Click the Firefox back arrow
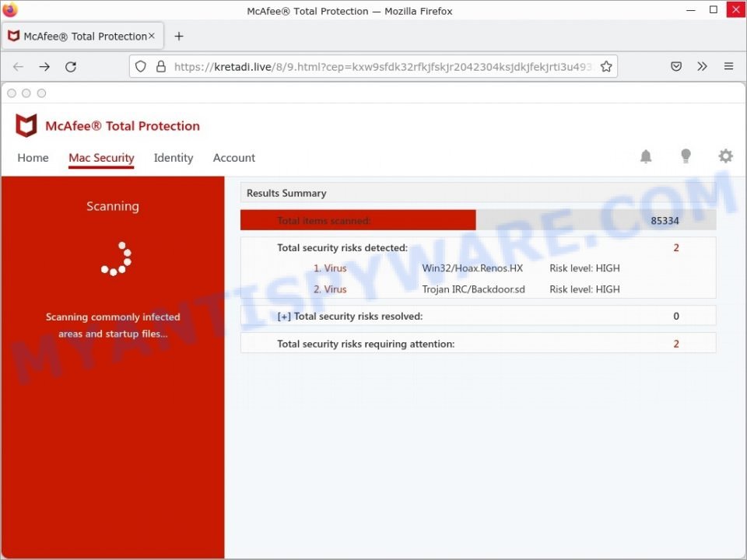 pyautogui.click(x=18, y=67)
